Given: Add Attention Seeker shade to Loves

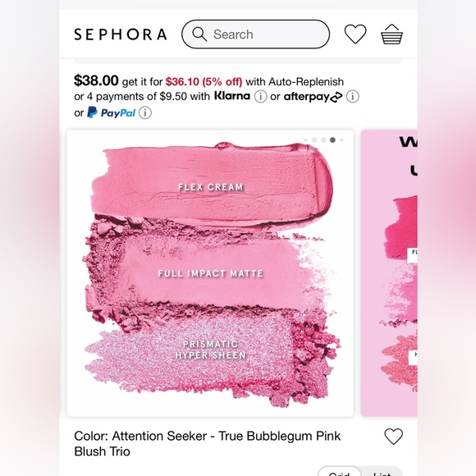Looking at the screenshot, I should tap(393, 437).
